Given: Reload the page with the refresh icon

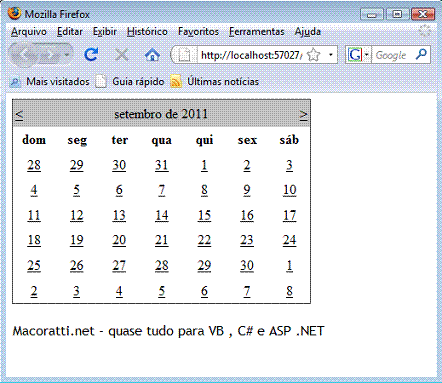Looking at the screenshot, I should [x=91, y=54].
